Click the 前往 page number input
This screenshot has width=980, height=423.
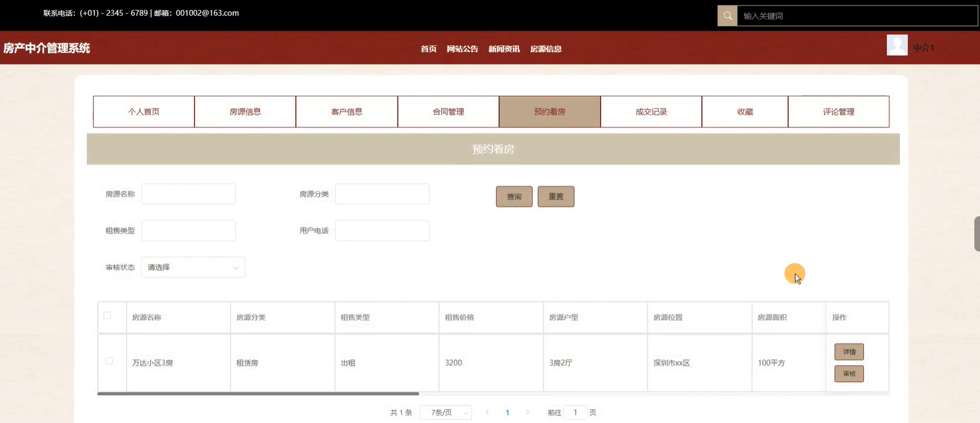click(x=575, y=413)
